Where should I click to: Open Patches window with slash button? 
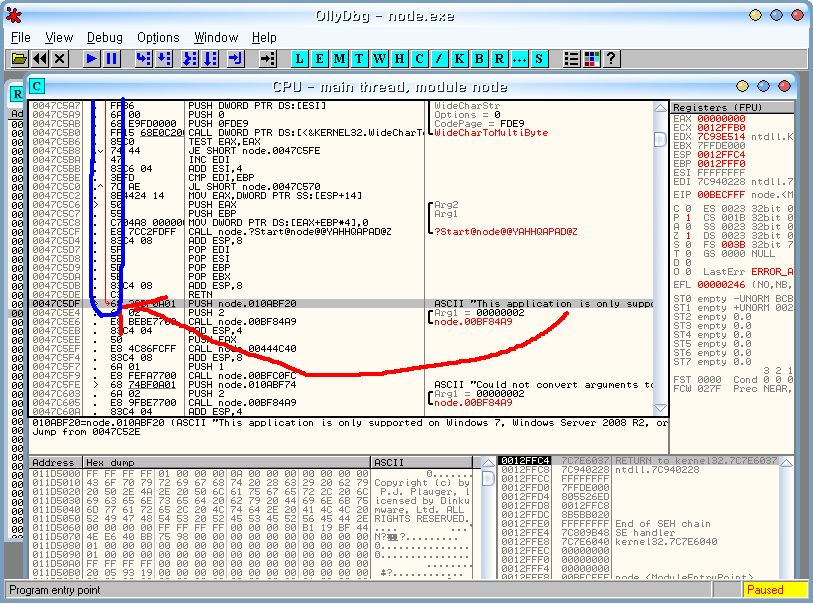click(x=439, y=59)
